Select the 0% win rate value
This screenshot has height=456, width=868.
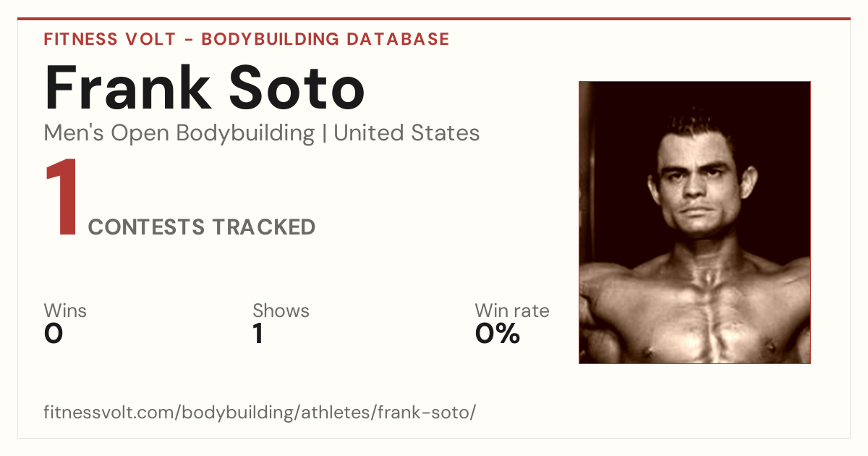pos(498,334)
